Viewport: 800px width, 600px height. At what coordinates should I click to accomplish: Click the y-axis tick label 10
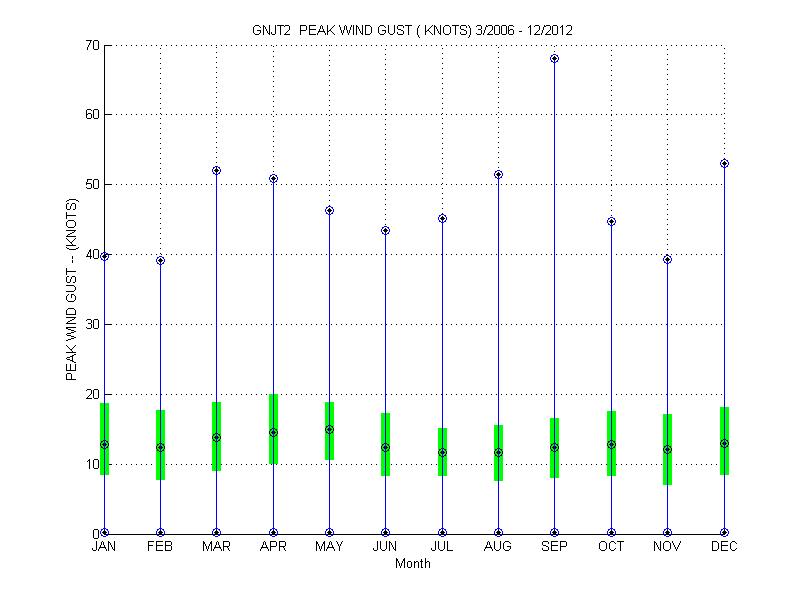point(92,464)
